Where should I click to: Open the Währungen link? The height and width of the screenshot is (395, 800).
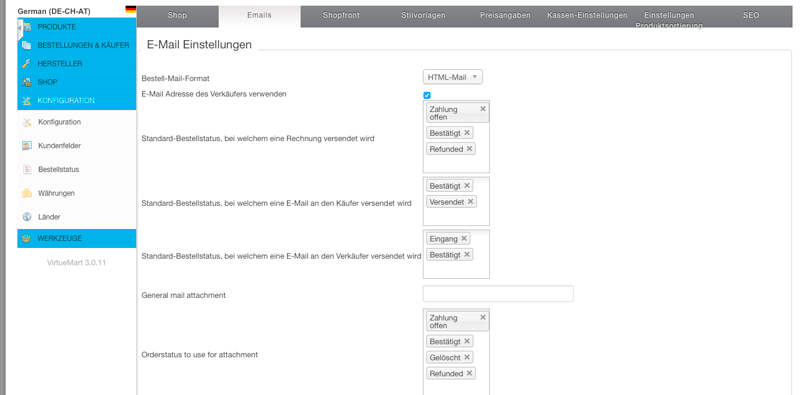coord(56,193)
